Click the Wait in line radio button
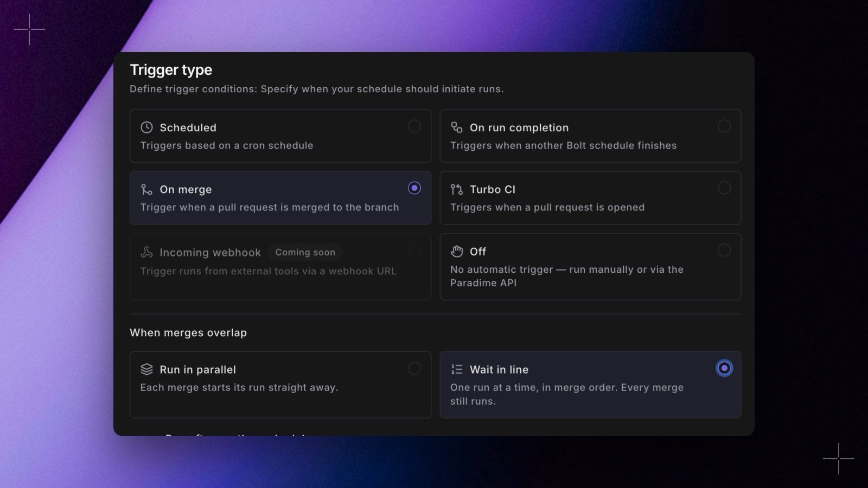The width and height of the screenshot is (868, 488). tap(724, 368)
